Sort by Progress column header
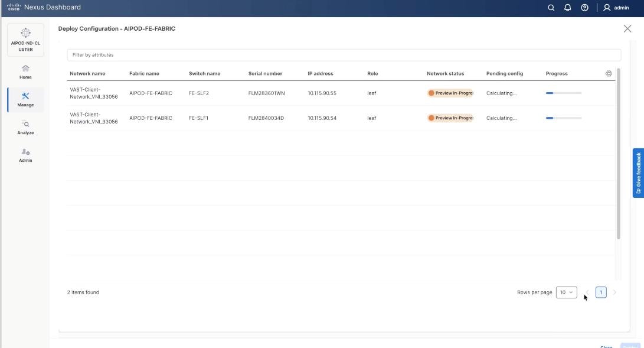Image resolution: width=644 pixels, height=348 pixels. [557, 73]
